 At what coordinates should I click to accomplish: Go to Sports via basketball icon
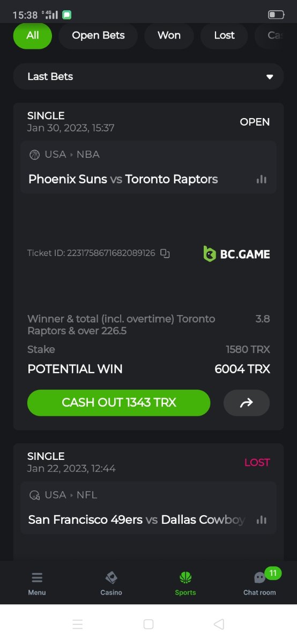coord(185,583)
